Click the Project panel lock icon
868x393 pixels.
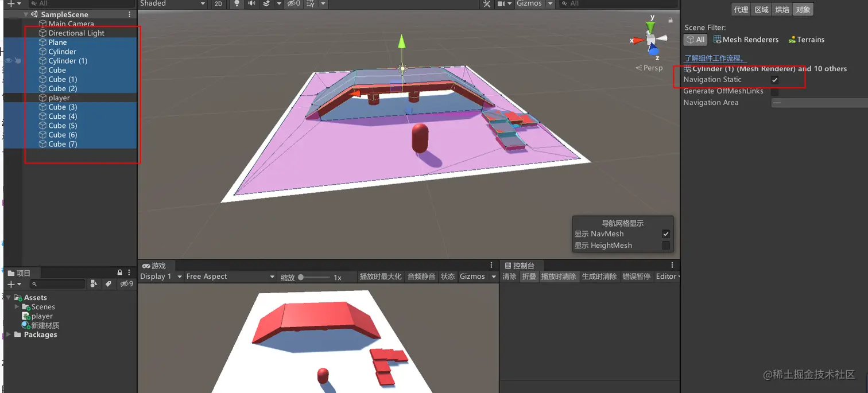(x=120, y=273)
